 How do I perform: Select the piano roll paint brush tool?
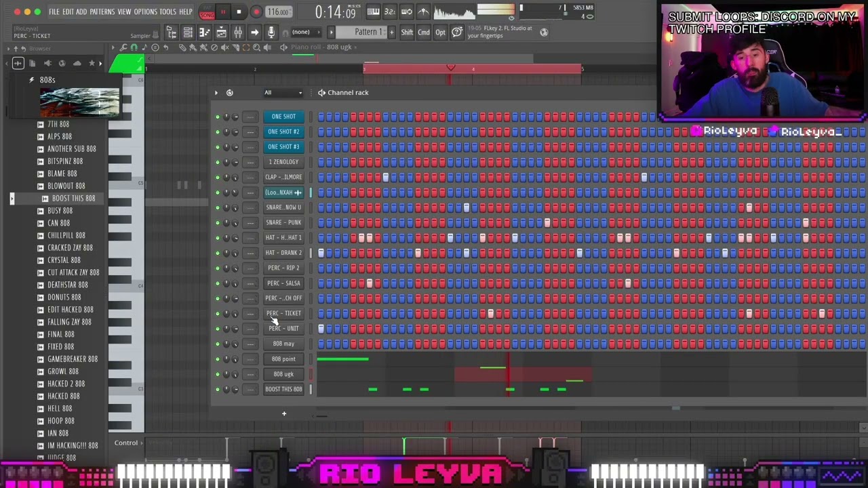click(193, 47)
